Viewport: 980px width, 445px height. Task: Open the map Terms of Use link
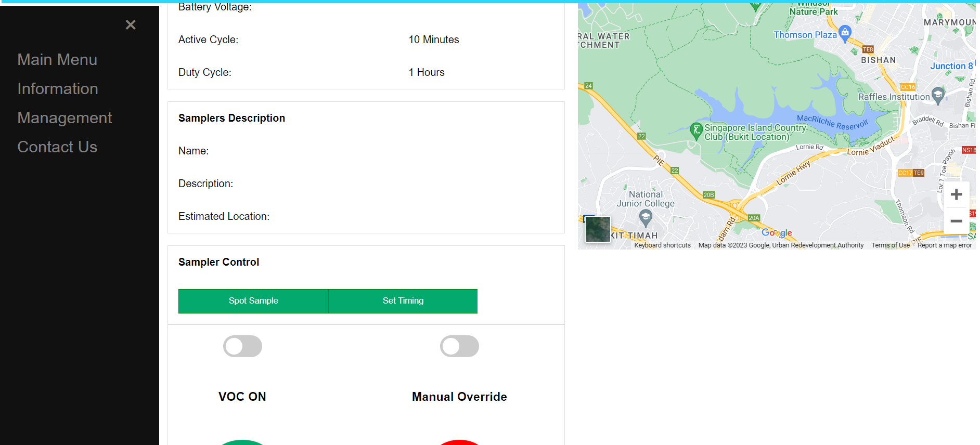pyautogui.click(x=891, y=245)
